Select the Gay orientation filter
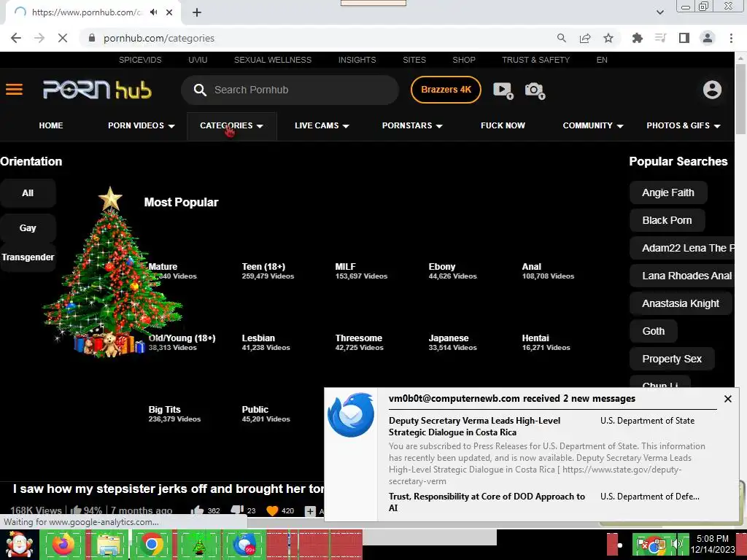This screenshot has width=747, height=560. pyautogui.click(x=28, y=228)
